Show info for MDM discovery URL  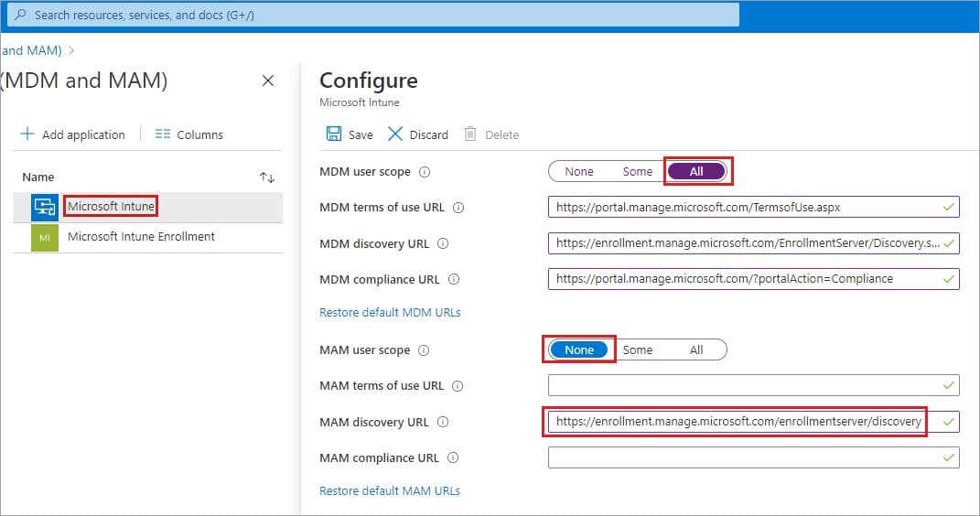coord(443,243)
